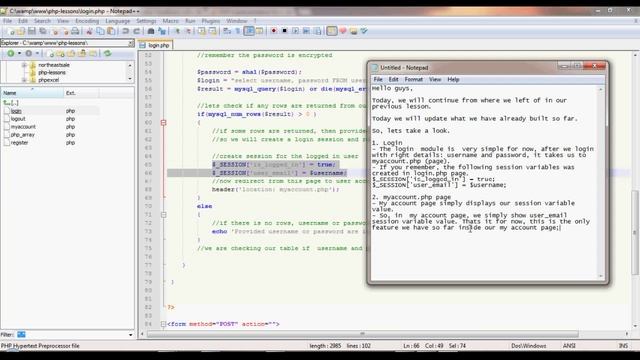This screenshot has height=360, width=640.
Task: Open the Explorer back history dropdown arrow
Action: 19,53
